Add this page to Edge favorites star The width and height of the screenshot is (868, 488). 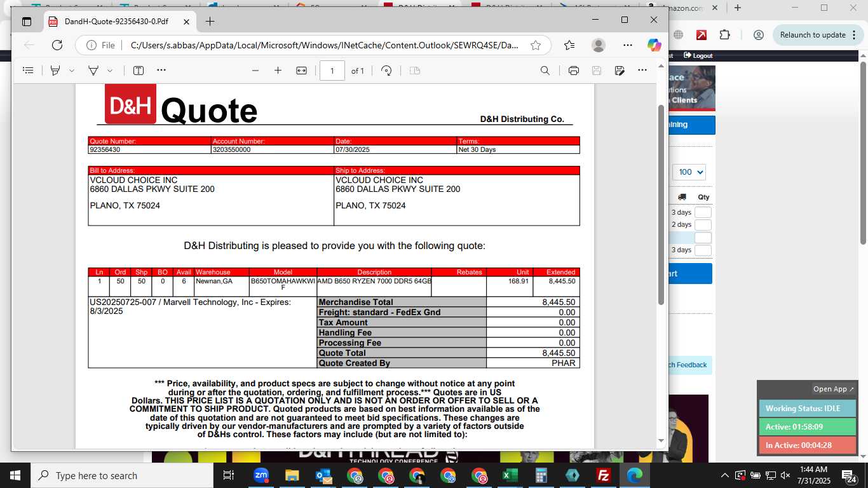[536, 45]
